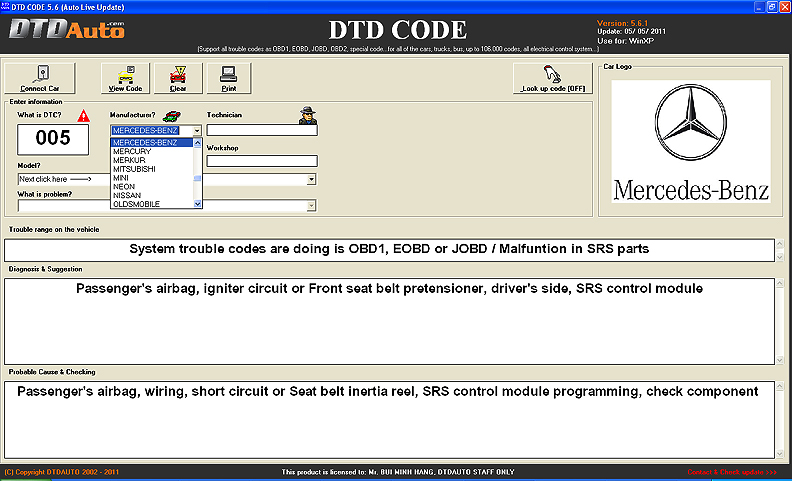Click the DTDAuto logo in the header
The width and height of the screenshot is (792, 481).
tap(66, 30)
